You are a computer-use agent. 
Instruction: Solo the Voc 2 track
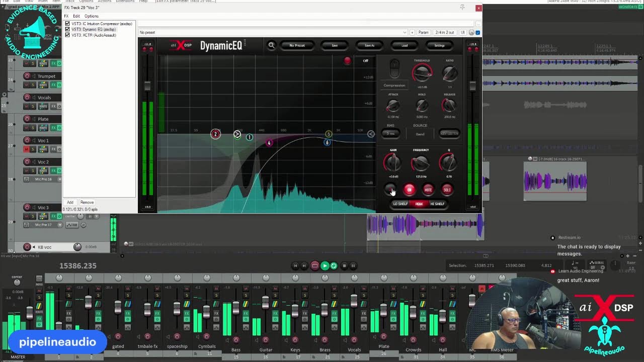(33, 170)
